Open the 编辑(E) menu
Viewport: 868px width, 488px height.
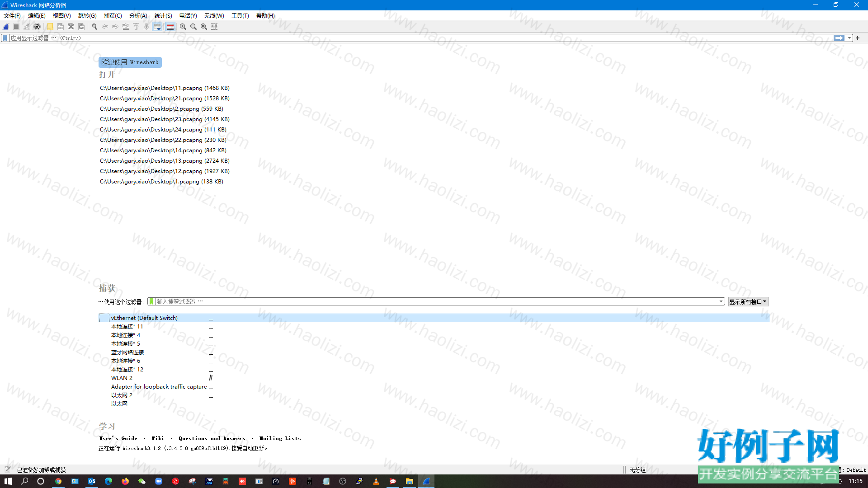coord(37,16)
